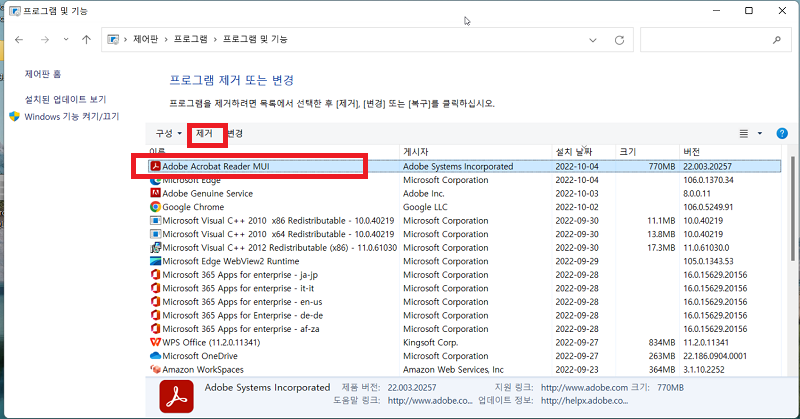
Task: Select 제어판 in the breadcrumb path
Action: [145, 39]
